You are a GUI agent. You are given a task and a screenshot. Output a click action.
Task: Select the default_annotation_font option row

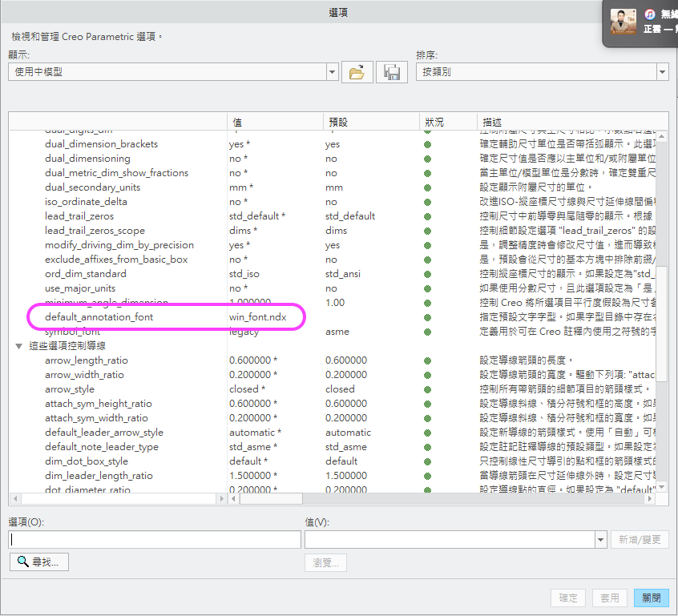99,317
